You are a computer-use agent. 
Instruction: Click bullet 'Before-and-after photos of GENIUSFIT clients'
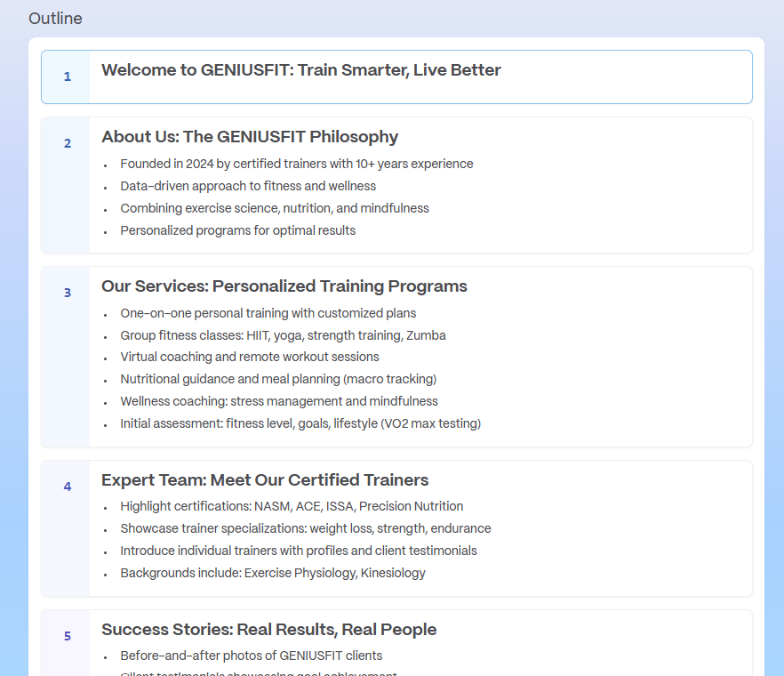(251, 656)
